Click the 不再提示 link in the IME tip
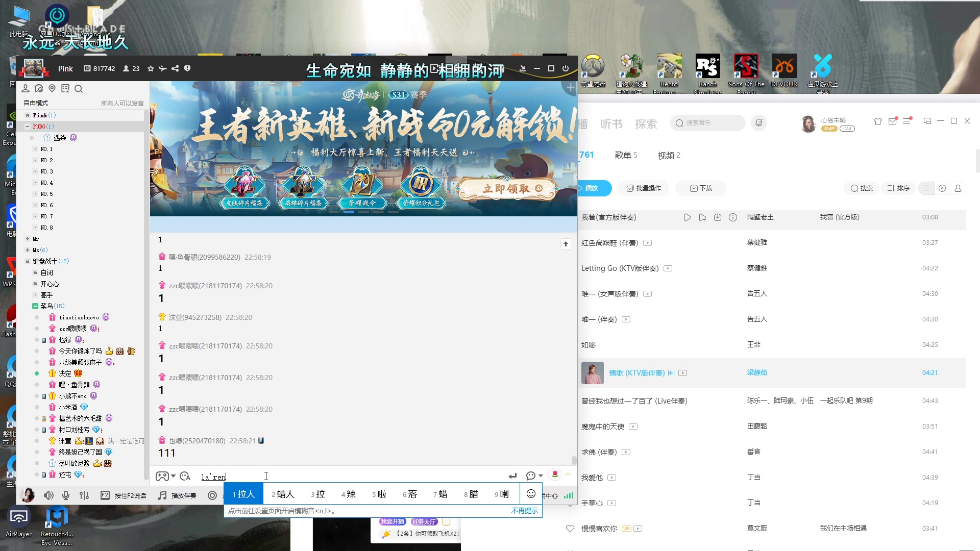The image size is (980, 551). click(525, 511)
